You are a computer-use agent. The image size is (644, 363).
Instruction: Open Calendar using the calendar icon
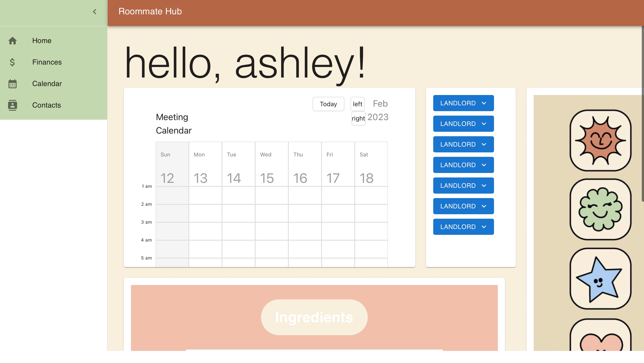(12, 84)
